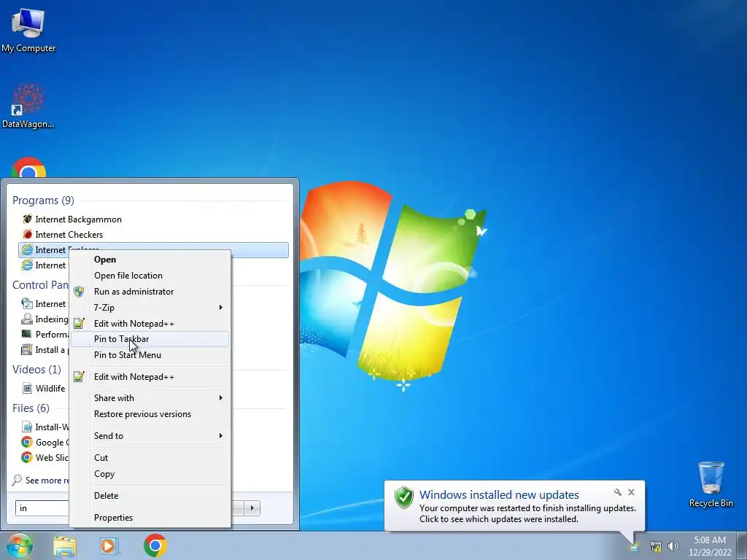
Task: Open the Google Chrome file result
Action: coord(45,443)
